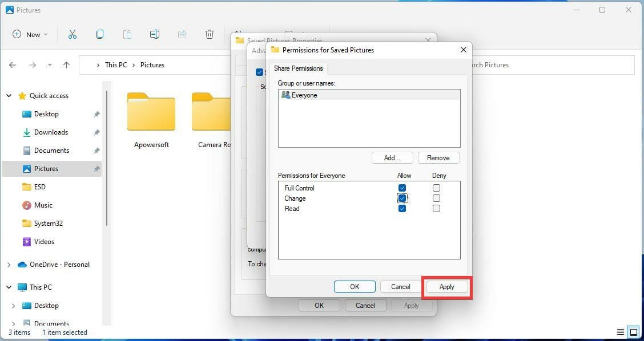The width and height of the screenshot is (644, 341).
Task: Click the Rename icon in toolbar
Action: click(x=154, y=34)
